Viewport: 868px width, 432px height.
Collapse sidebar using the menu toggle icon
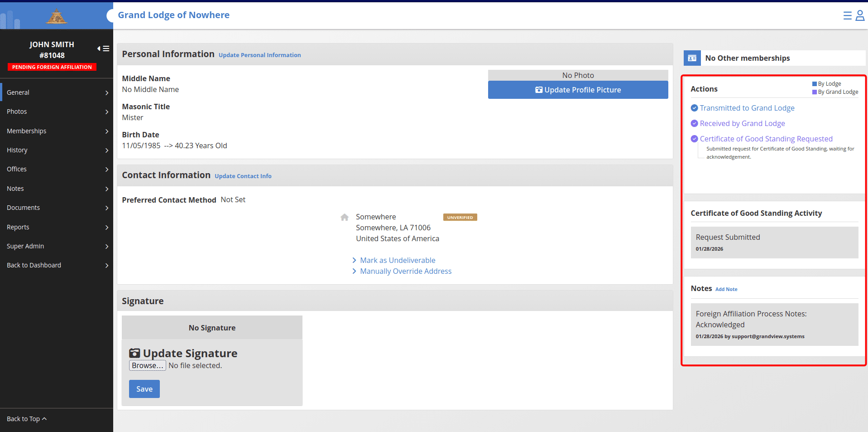click(103, 49)
